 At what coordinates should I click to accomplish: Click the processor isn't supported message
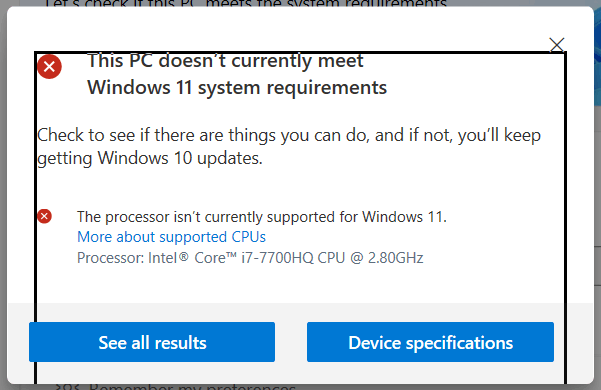point(262,217)
